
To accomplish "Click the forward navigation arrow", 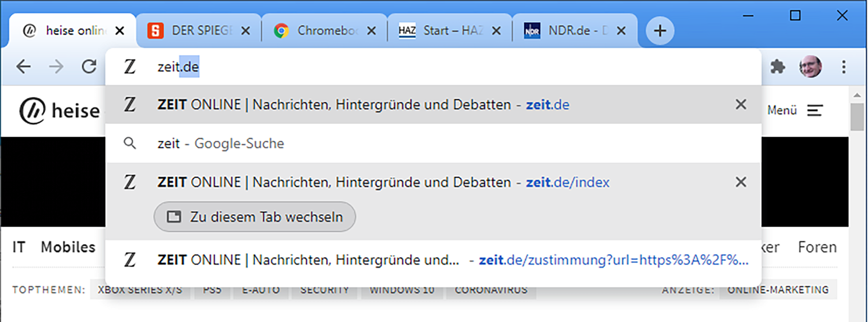I will (56, 66).
